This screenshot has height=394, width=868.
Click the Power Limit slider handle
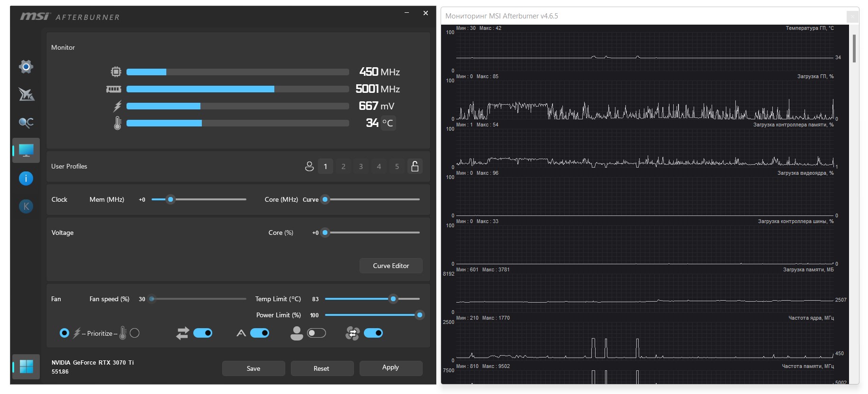click(420, 315)
